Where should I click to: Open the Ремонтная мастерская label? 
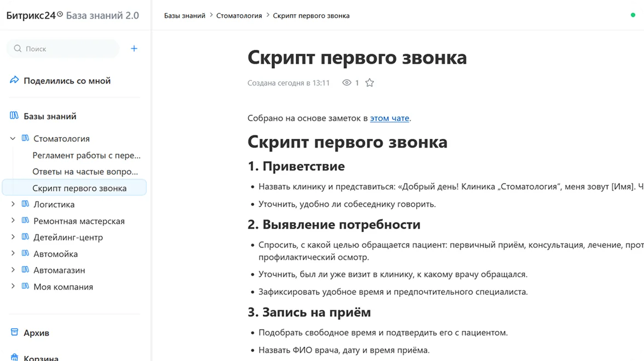pos(79,221)
